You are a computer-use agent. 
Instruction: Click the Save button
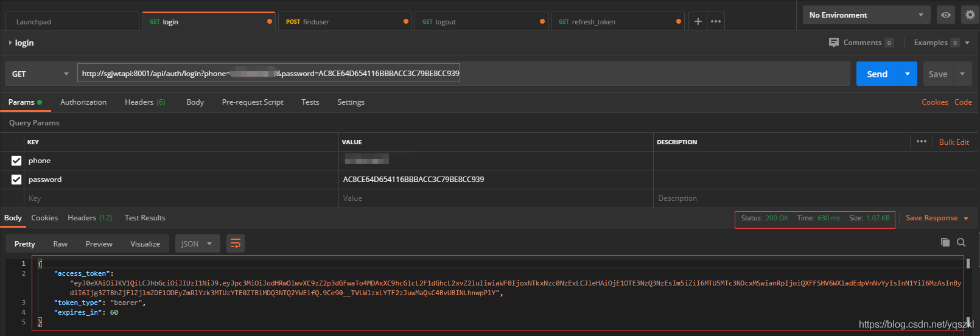(938, 74)
